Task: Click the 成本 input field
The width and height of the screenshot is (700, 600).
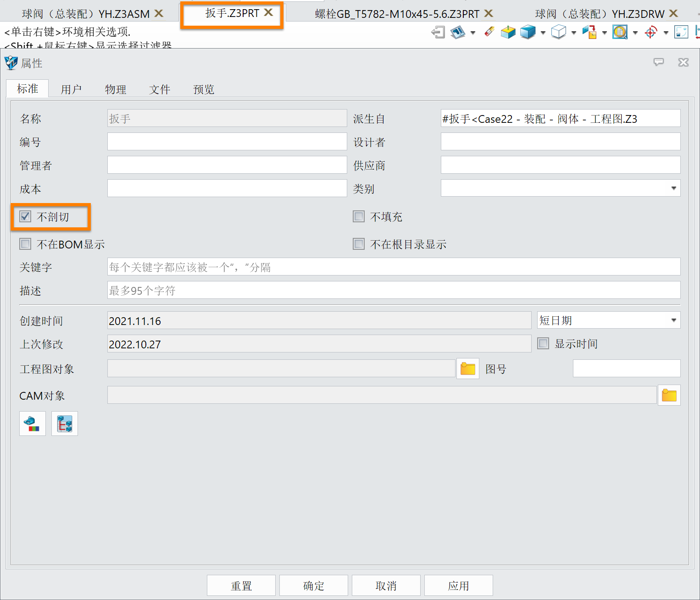Action: (227, 188)
